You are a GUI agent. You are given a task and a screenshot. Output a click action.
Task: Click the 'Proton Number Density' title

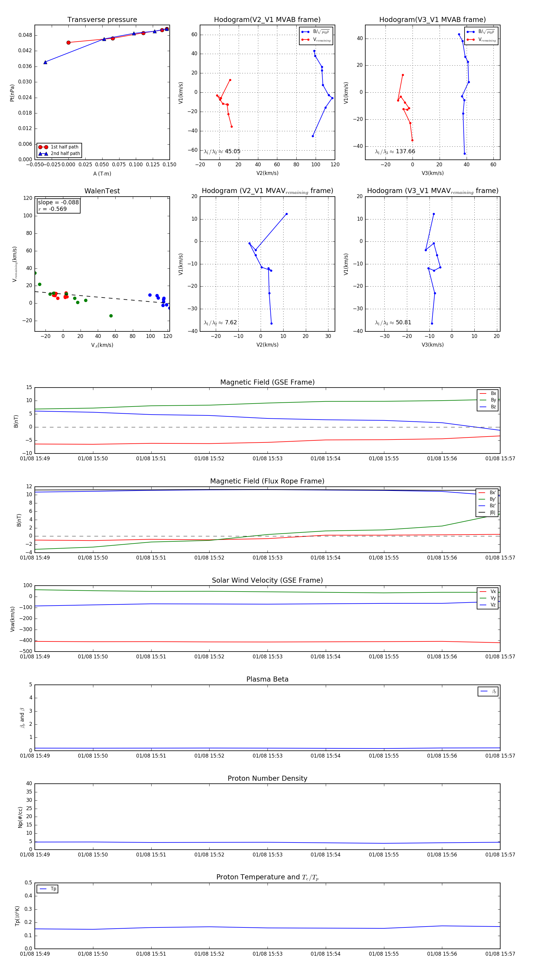[267, 778]
